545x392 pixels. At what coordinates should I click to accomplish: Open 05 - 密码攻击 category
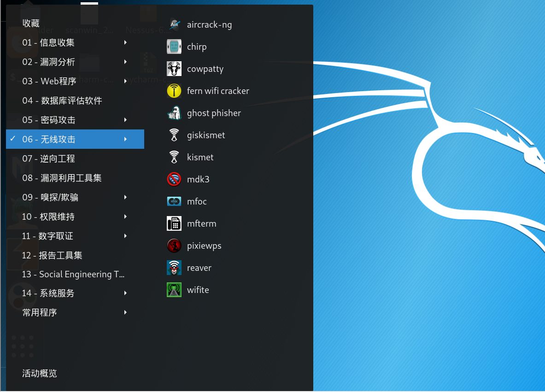(x=75, y=120)
